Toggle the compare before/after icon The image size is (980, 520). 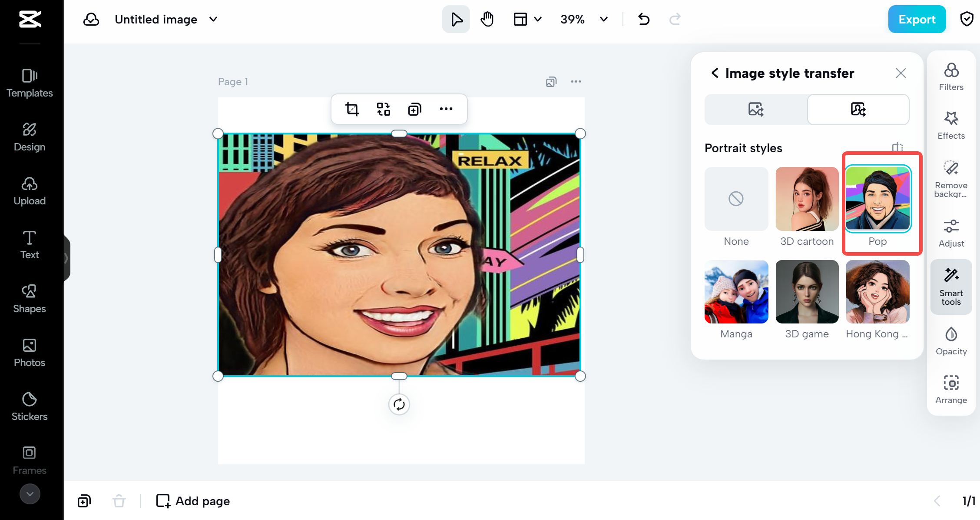coord(897,147)
